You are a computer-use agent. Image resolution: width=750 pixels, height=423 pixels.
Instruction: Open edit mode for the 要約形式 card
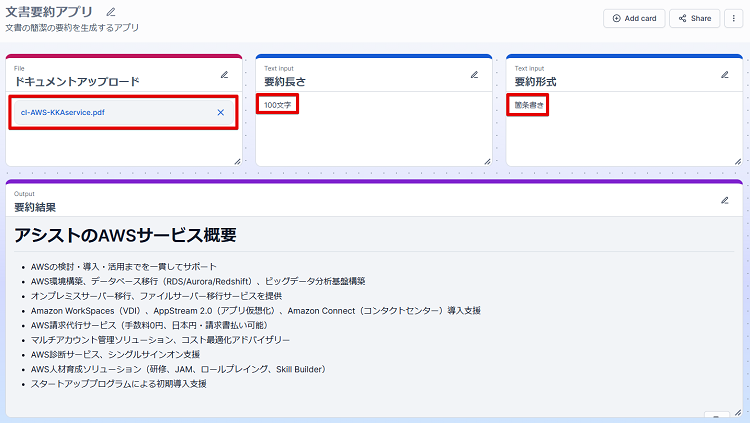pyautogui.click(x=724, y=74)
